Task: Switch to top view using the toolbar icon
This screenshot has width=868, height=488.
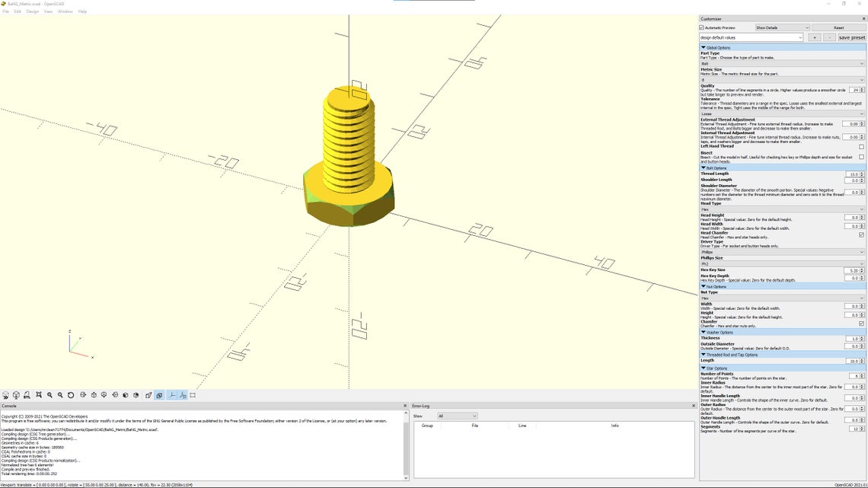Action: click(94, 396)
